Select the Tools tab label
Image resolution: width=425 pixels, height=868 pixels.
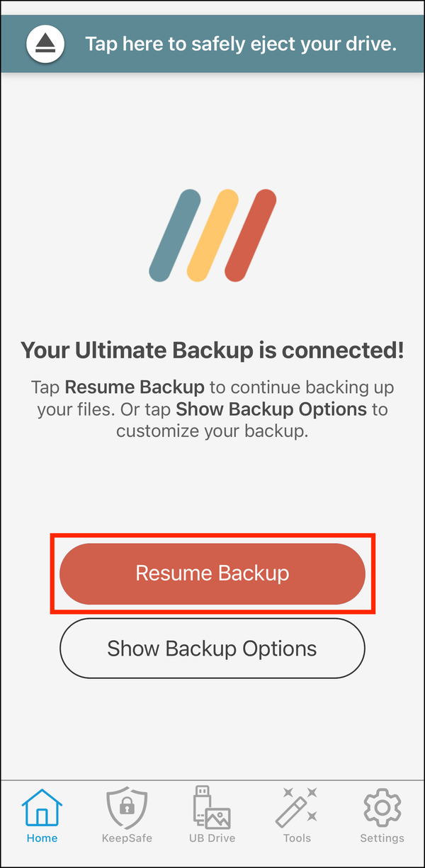point(297,838)
